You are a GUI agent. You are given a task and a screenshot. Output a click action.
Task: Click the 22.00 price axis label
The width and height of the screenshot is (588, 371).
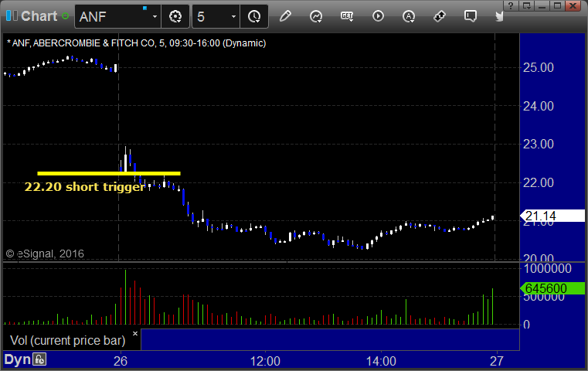coord(538,182)
